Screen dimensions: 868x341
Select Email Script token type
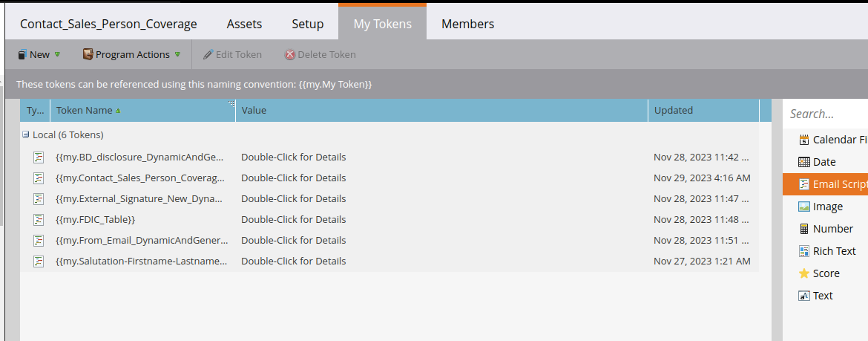click(x=825, y=184)
